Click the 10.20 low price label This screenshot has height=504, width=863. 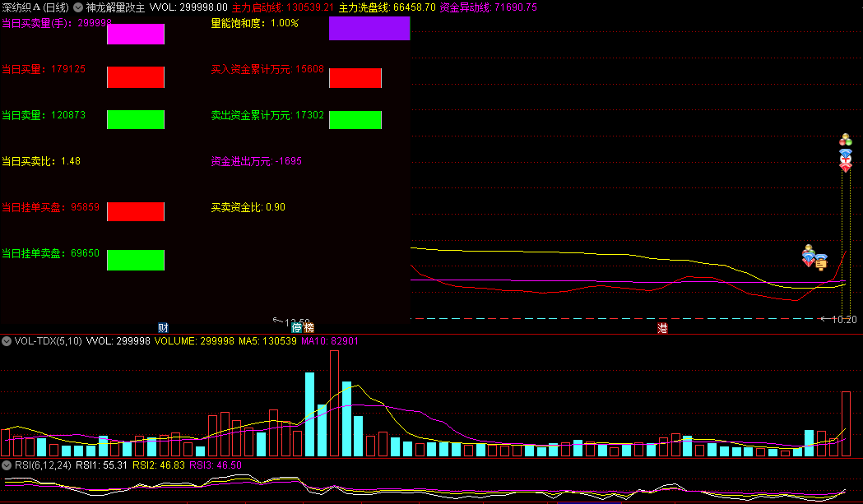[844, 320]
